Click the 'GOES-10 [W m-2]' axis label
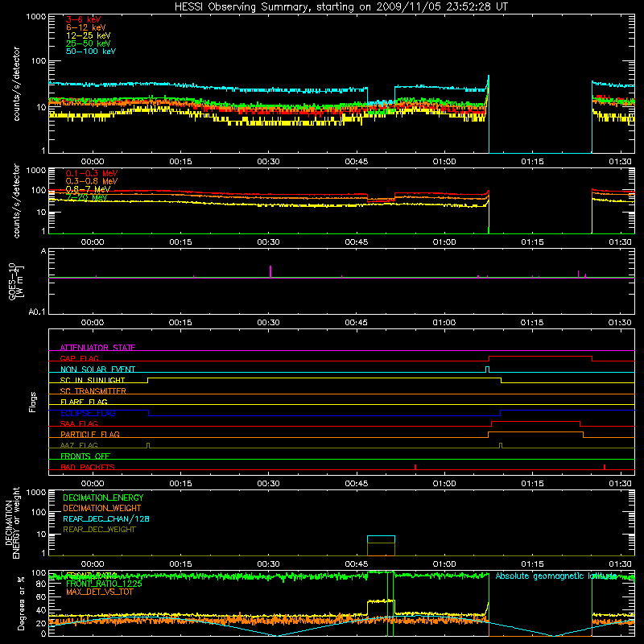644x644 pixels. [15, 281]
